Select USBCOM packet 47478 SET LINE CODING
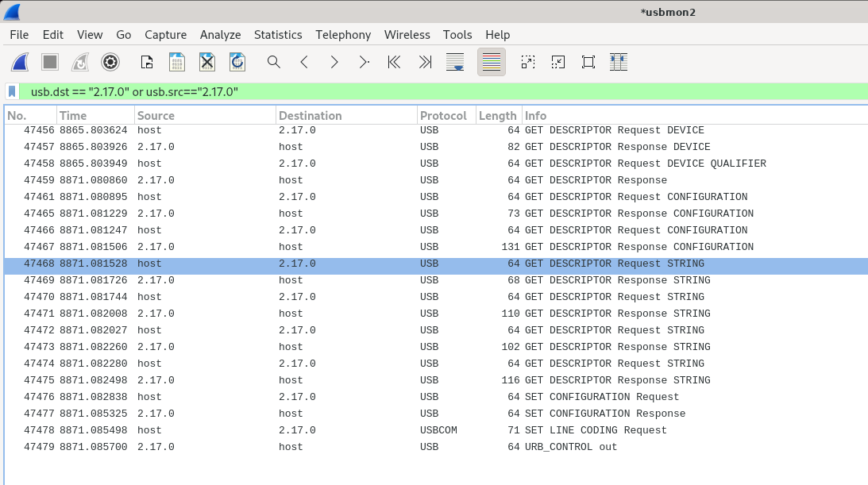Image resolution: width=868 pixels, height=485 pixels. coord(436,430)
